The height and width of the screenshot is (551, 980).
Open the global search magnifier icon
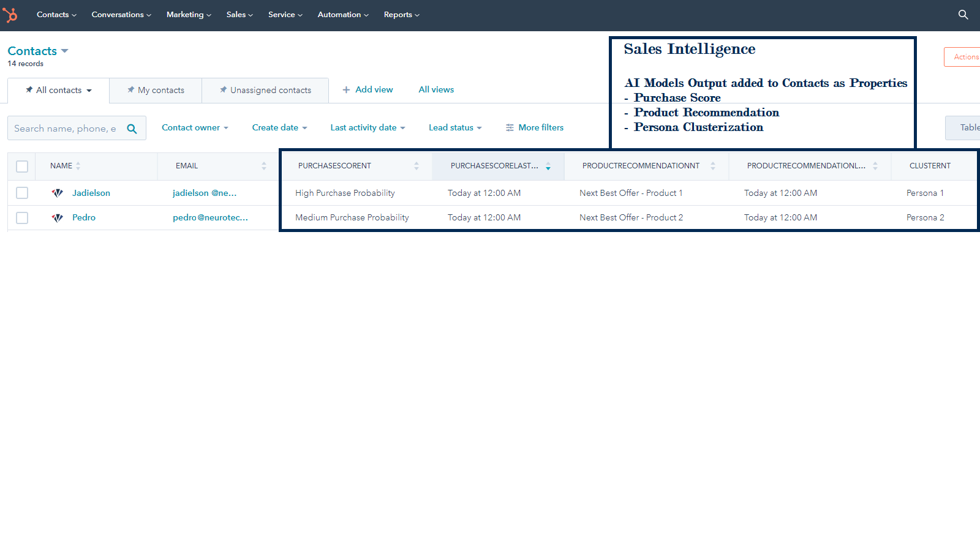(x=963, y=15)
